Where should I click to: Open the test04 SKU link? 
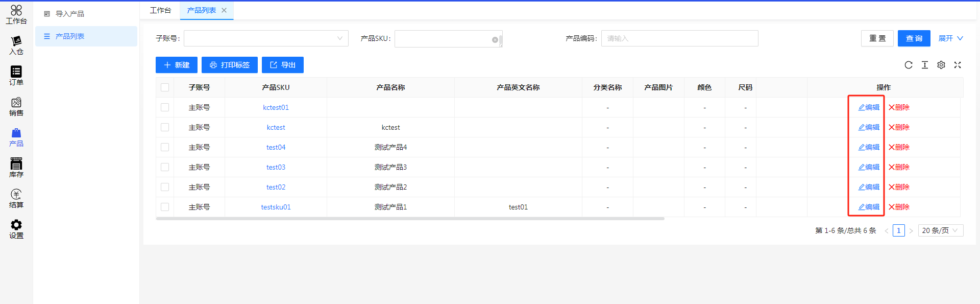click(276, 147)
